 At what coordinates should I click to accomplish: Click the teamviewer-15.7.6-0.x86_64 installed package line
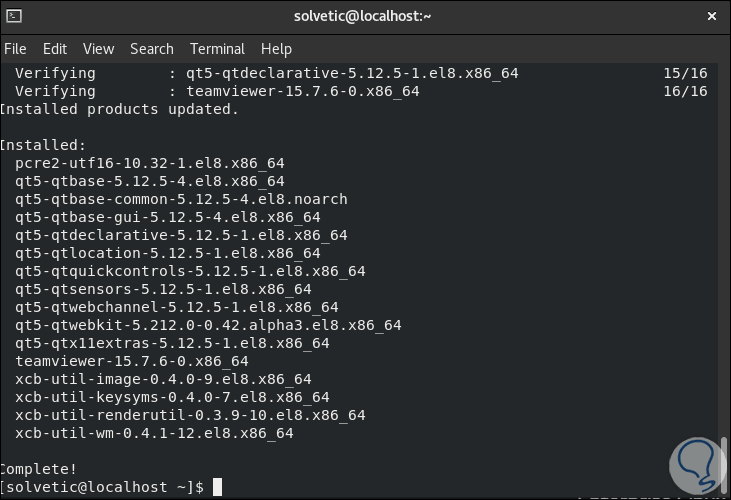click(x=132, y=361)
